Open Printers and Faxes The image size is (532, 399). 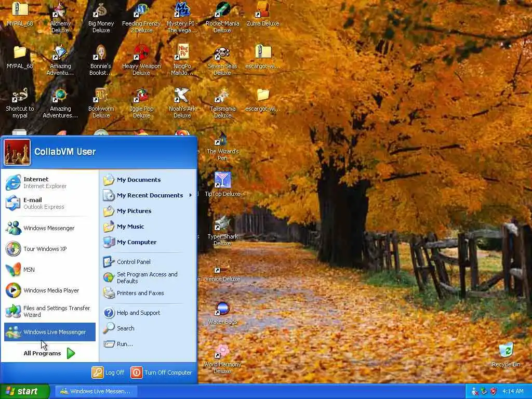148,293
